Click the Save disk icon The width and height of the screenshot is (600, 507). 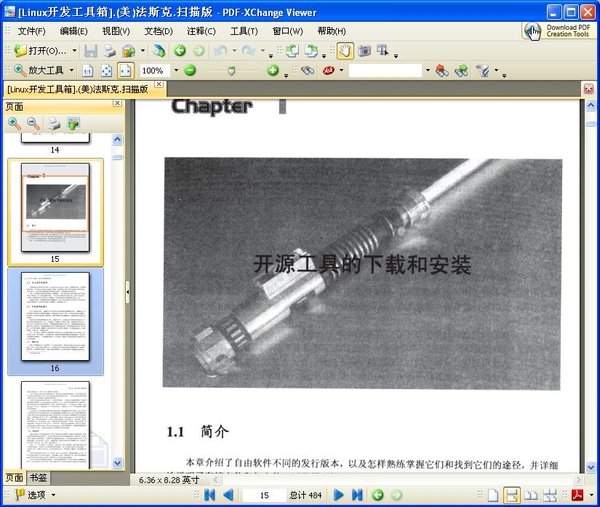(91, 51)
